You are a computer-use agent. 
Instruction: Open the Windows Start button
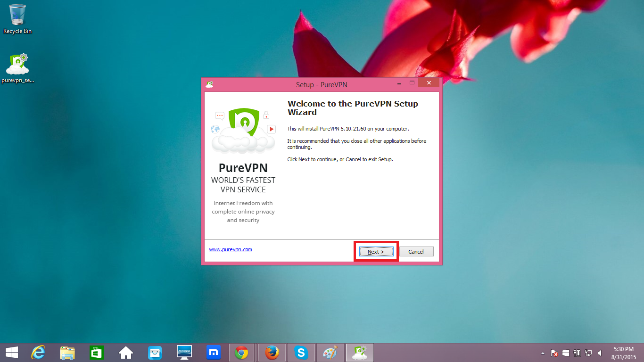click(12, 353)
